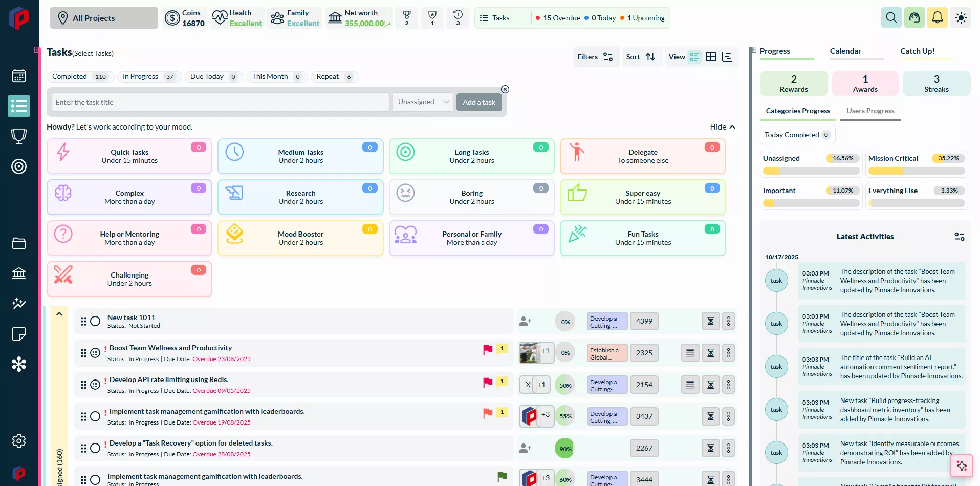Collapse the right side panel toggle
Image resolution: width=980 pixels, height=486 pixels.
[x=753, y=50]
